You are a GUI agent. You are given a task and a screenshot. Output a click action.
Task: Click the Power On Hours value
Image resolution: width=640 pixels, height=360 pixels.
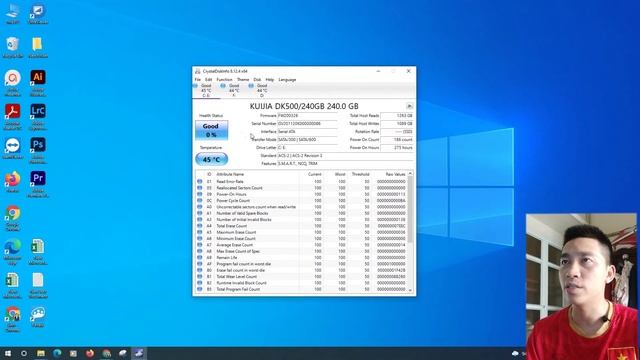(x=397, y=147)
